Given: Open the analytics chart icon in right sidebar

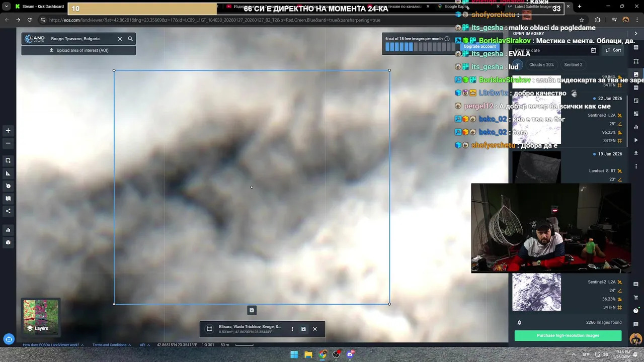Looking at the screenshot, I should [x=636, y=127].
